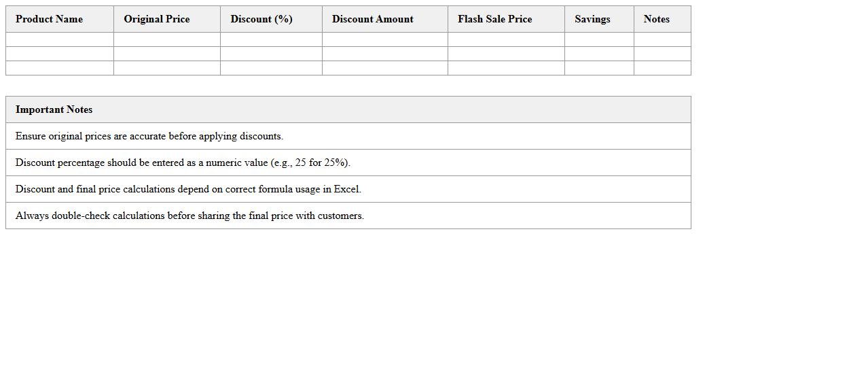Click the Important Notes heading

tap(348, 109)
